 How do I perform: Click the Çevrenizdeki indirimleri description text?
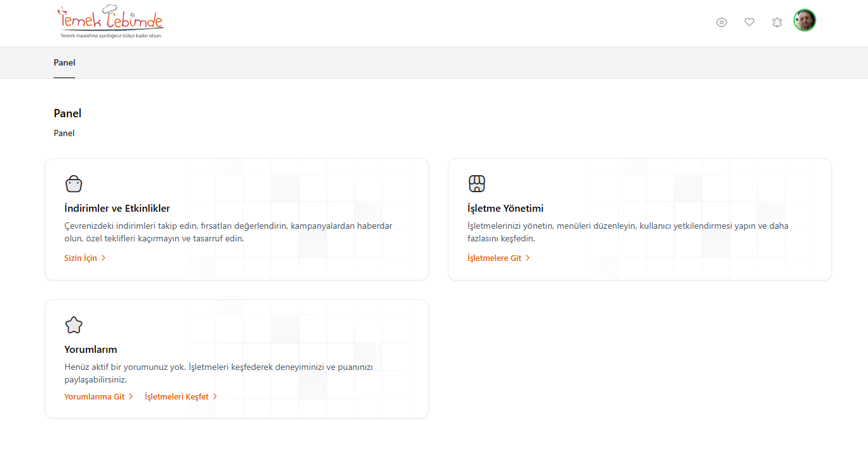click(x=228, y=233)
